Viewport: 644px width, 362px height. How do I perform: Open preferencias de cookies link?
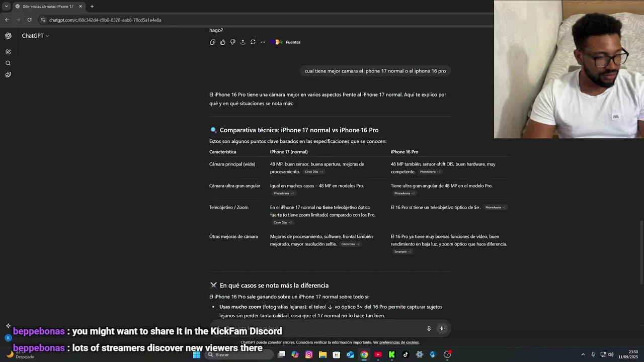(x=399, y=342)
